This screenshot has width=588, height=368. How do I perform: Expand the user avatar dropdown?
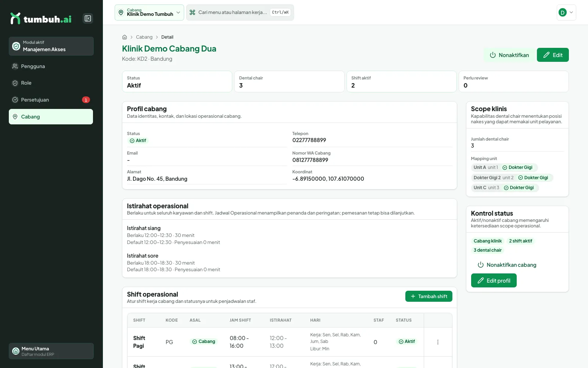coord(566,13)
